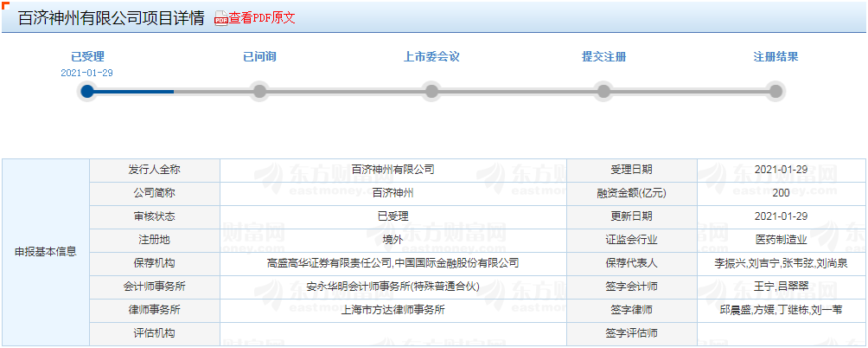Click the 医药制造业 industry value
This screenshot has height=348, width=868.
(x=781, y=240)
